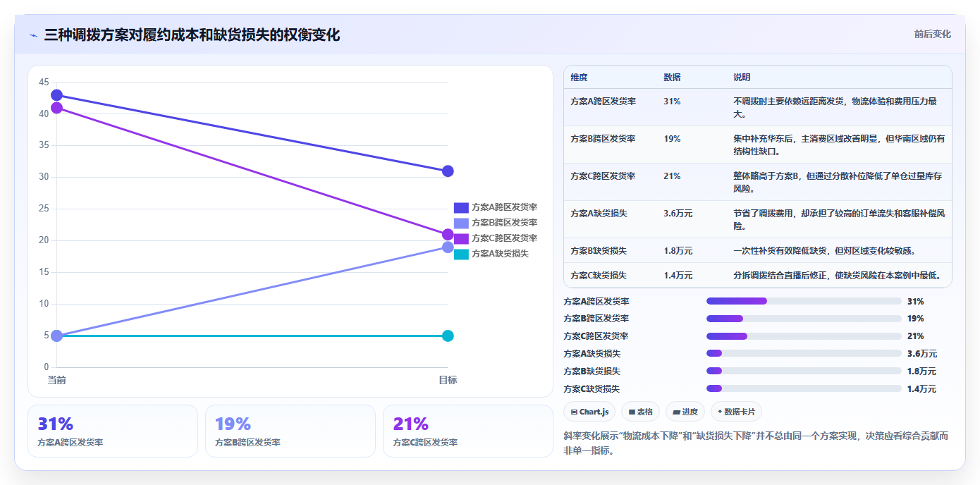Image resolution: width=980 pixels, height=485 pixels.
Task: Click the 当前 x-axis label
Action: [56, 380]
